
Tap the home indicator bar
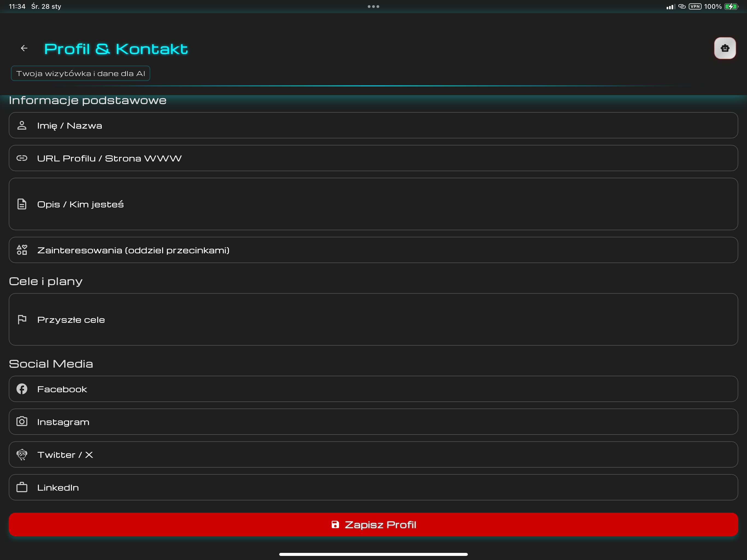[x=373, y=554]
